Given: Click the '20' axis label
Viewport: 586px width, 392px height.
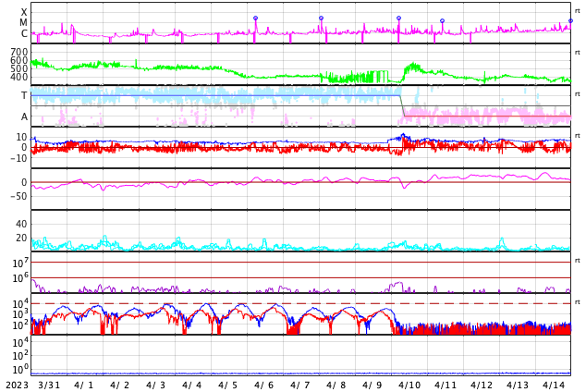Looking at the screenshot, I should pos(21,238).
